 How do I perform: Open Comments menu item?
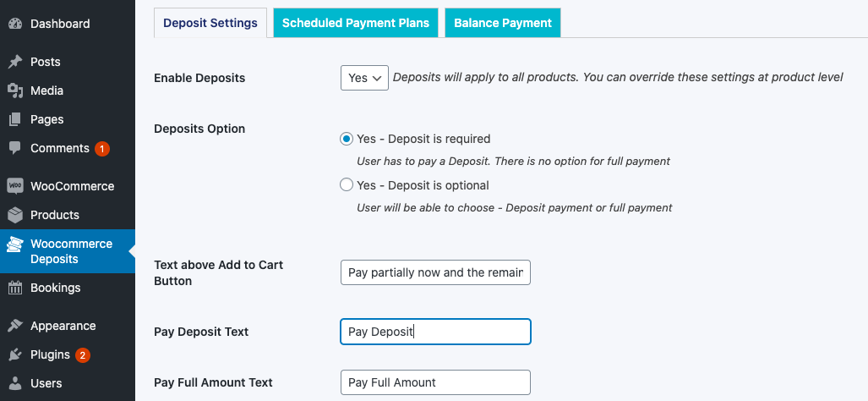click(x=68, y=148)
